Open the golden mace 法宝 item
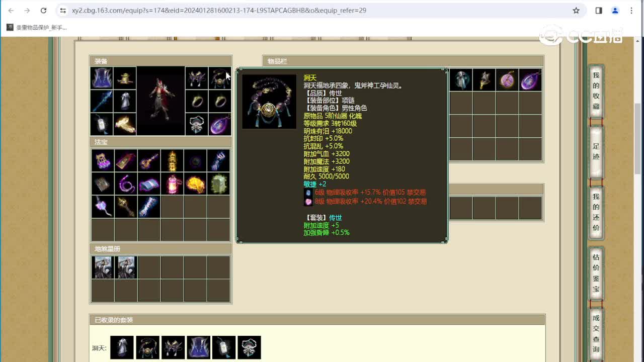 [126, 207]
